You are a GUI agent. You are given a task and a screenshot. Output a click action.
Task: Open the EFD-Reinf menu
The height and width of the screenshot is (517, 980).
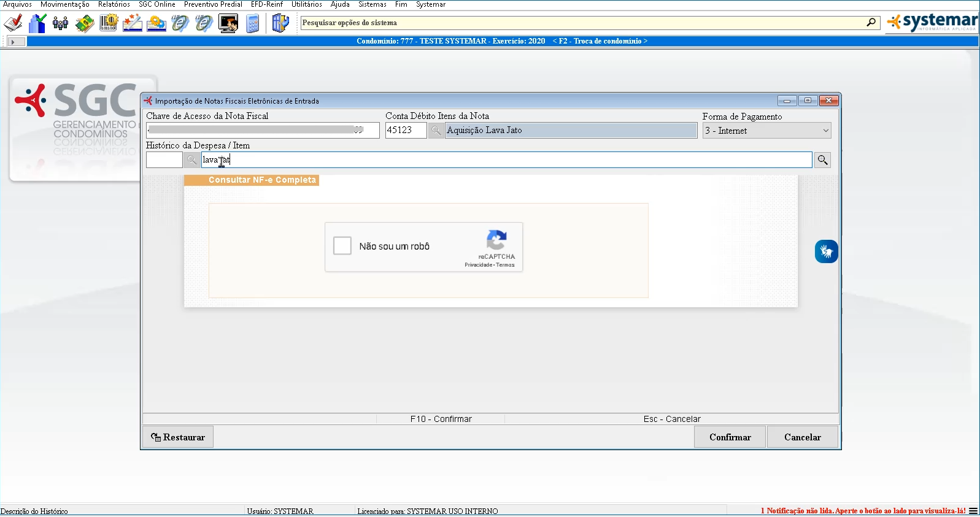(266, 4)
